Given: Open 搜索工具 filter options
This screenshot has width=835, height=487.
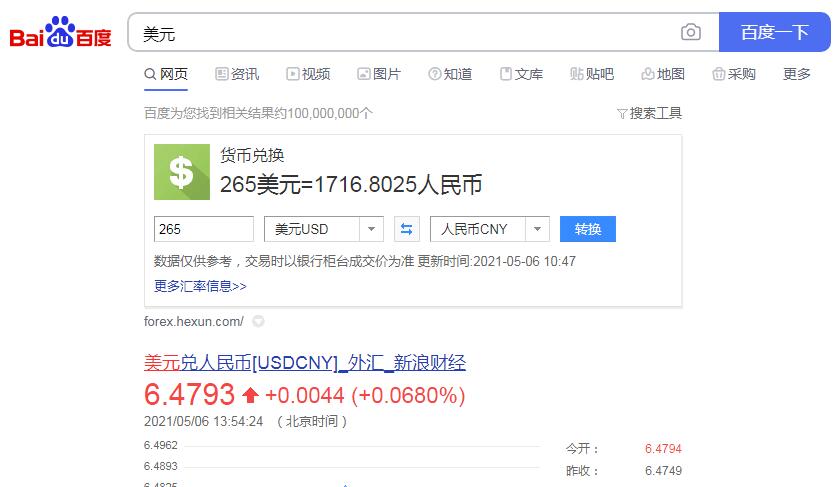Looking at the screenshot, I should coord(649,113).
